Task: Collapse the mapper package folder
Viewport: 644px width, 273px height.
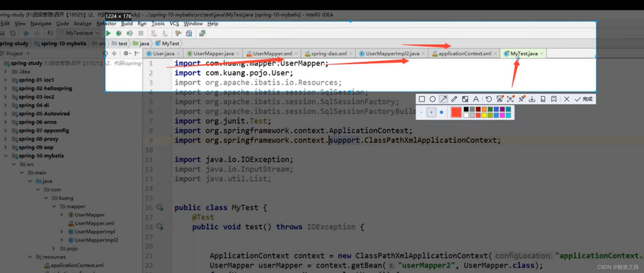Action: 54,206
